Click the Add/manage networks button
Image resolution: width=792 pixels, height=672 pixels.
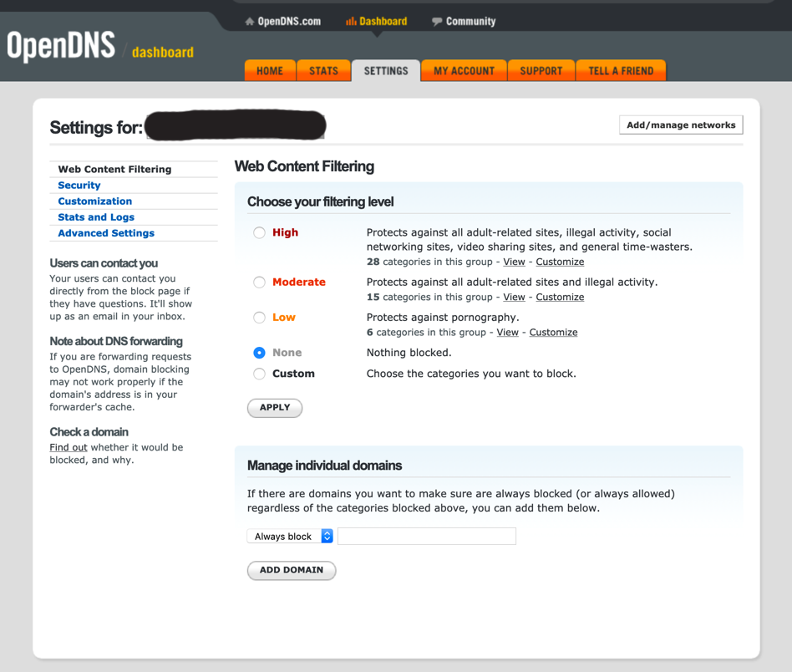pyautogui.click(x=681, y=125)
